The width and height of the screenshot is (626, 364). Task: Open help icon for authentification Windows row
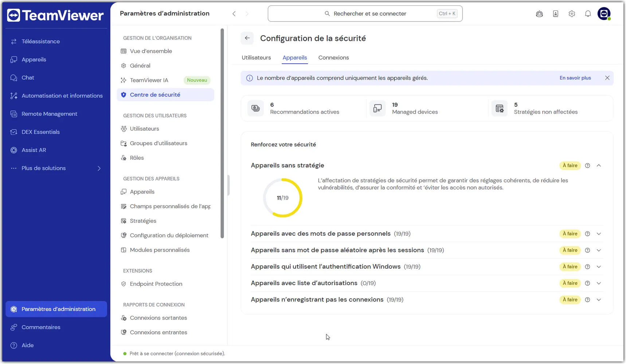point(587,267)
